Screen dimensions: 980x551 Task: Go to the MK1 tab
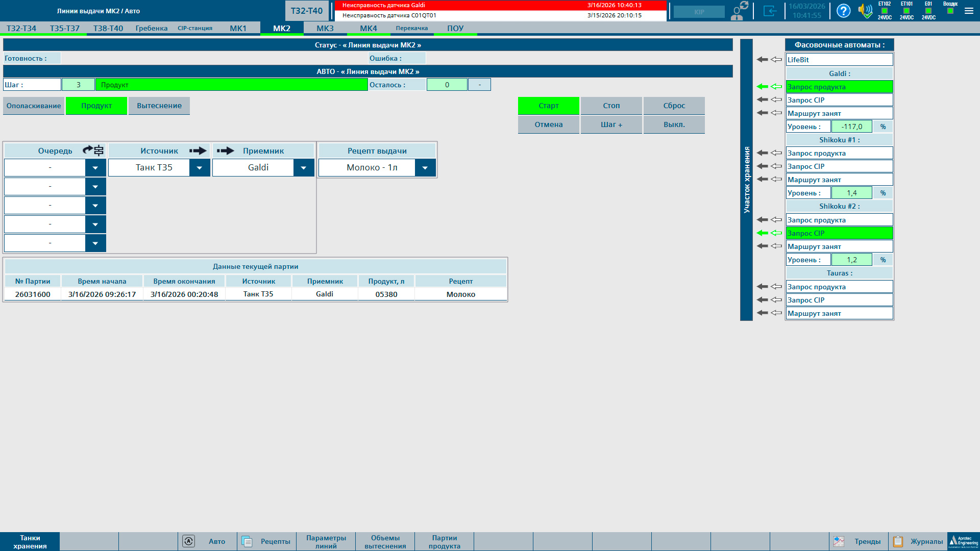238,28
